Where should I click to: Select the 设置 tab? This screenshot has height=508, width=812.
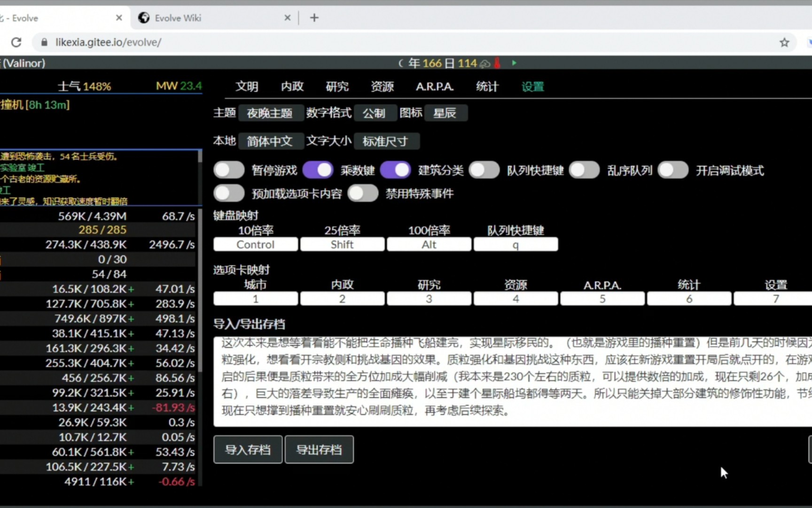[x=533, y=87]
